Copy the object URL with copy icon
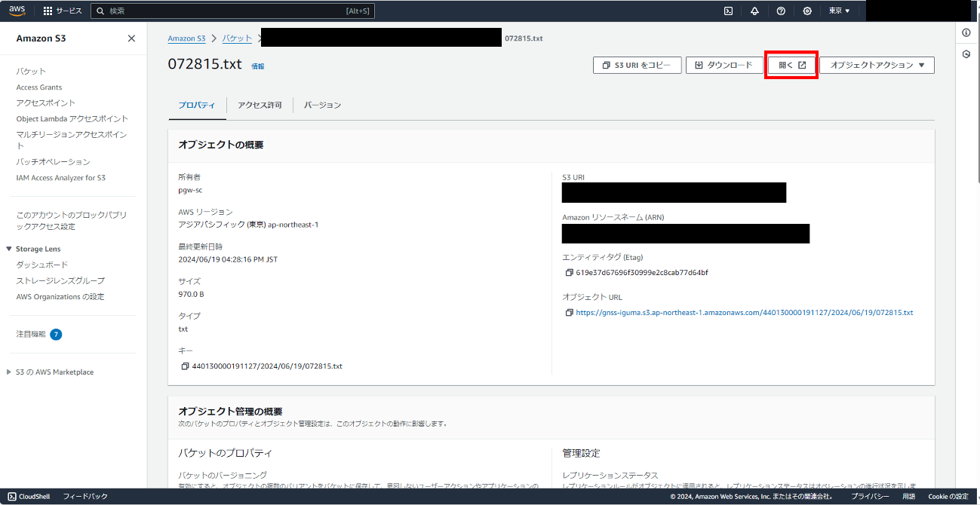This screenshot has height=505, width=980. tap(569, 313)
